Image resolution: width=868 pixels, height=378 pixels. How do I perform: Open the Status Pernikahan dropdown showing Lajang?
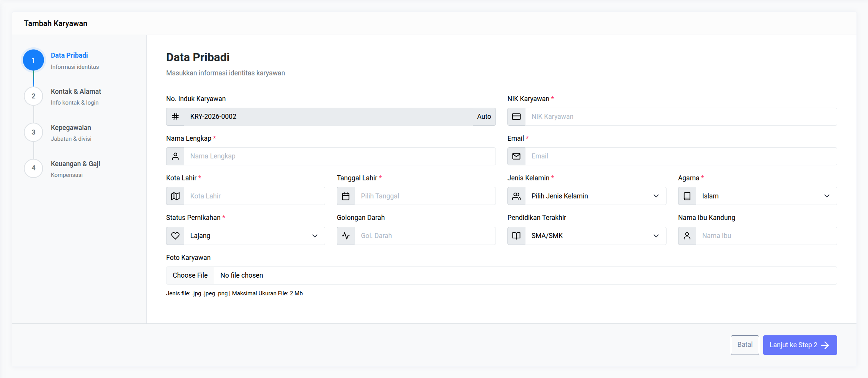coord(254,236)
